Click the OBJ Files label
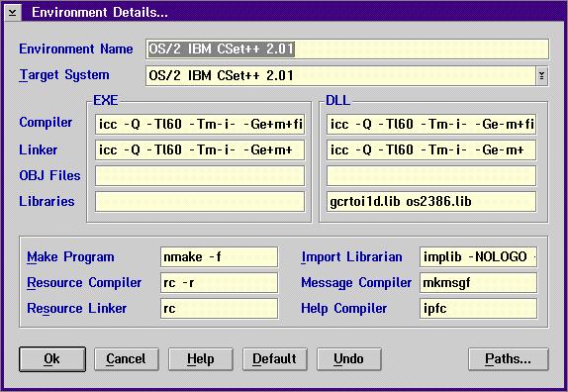Image resolution: width=568 pixels, height=392 pixels. pyautogui.click(x=49, y=175)
